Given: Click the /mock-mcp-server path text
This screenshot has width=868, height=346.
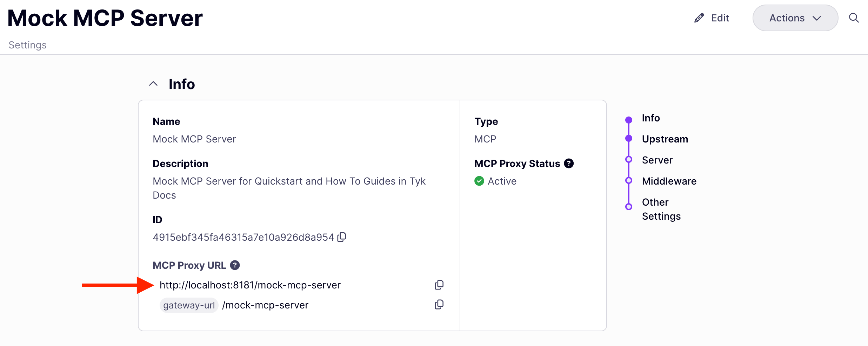Looking at the screenshot, I should click(x=265, y=305).
